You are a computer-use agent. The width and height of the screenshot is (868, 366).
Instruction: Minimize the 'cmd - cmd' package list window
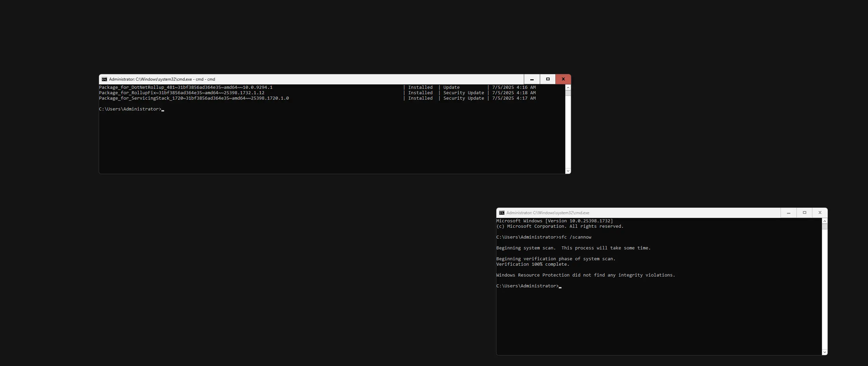532,79
